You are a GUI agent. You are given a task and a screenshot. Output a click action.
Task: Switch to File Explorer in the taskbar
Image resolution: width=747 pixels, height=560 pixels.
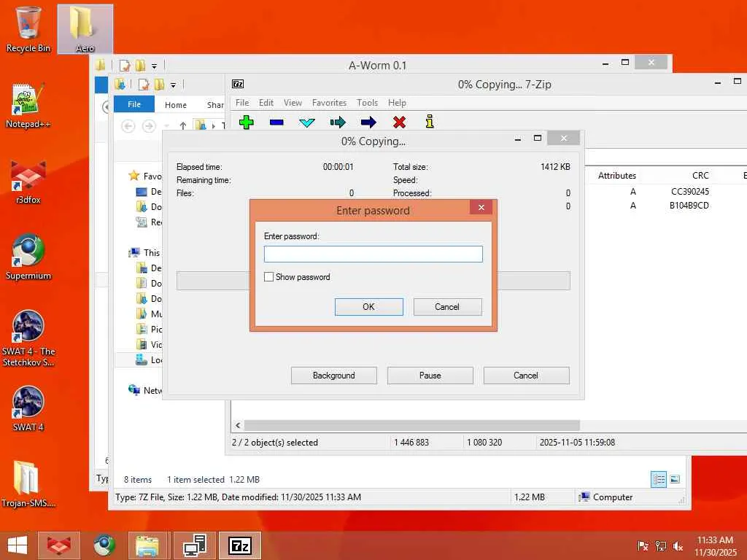pyautogui.click(x=147, y=545)
